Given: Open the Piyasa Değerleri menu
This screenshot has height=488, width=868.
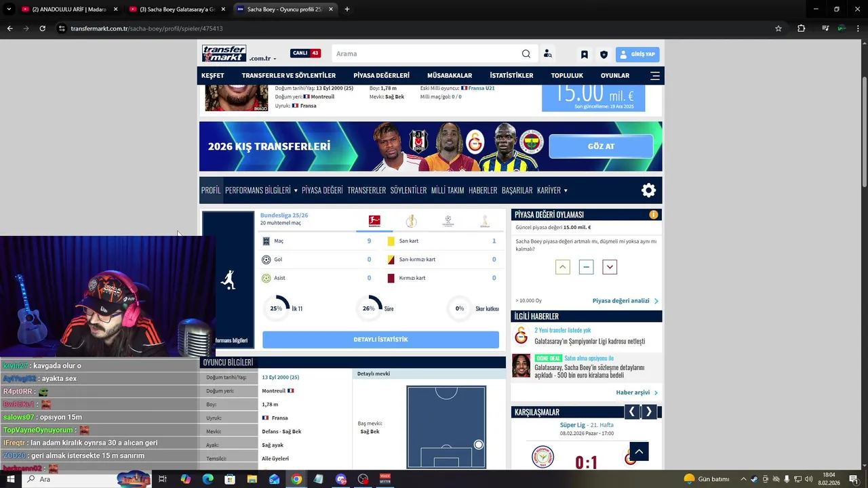Looking at the screenshot, I should (x=381, y=76).
